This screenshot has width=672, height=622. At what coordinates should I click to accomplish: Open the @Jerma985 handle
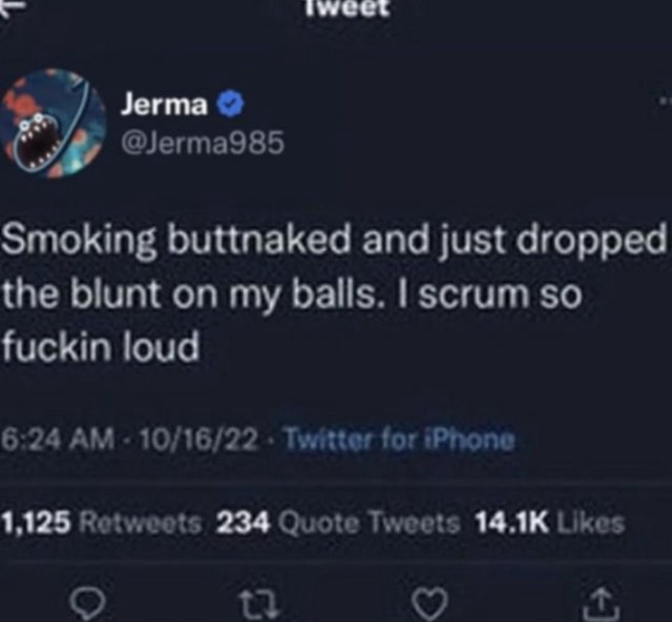[x=203, y=143]
